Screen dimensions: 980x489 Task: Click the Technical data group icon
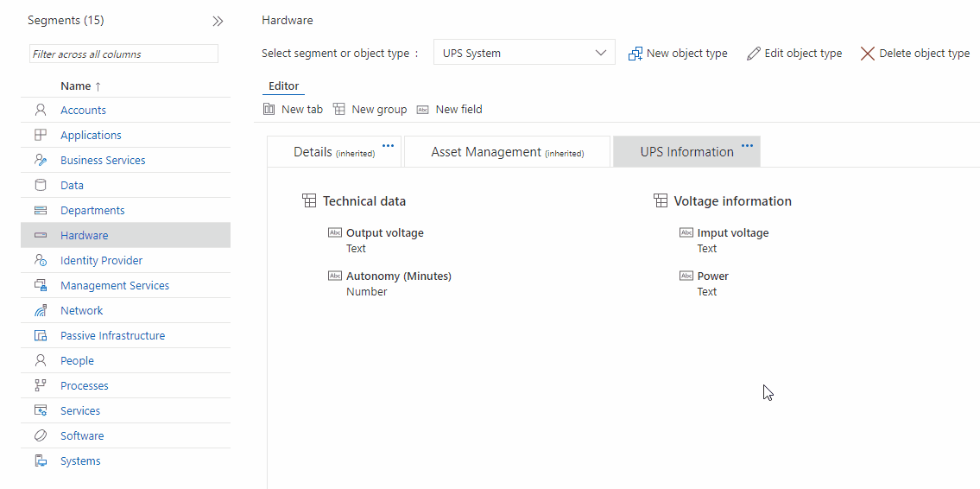point(309,201)
